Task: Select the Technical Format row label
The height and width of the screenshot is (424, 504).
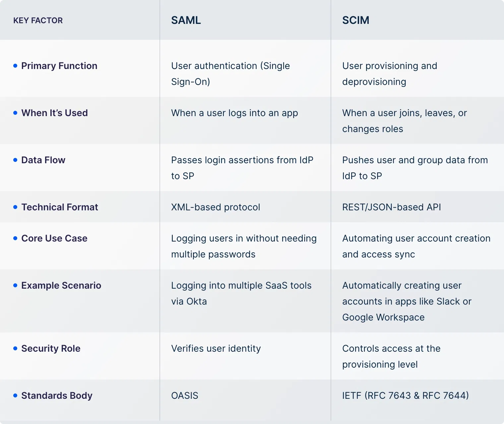Action: click(60, 207)
